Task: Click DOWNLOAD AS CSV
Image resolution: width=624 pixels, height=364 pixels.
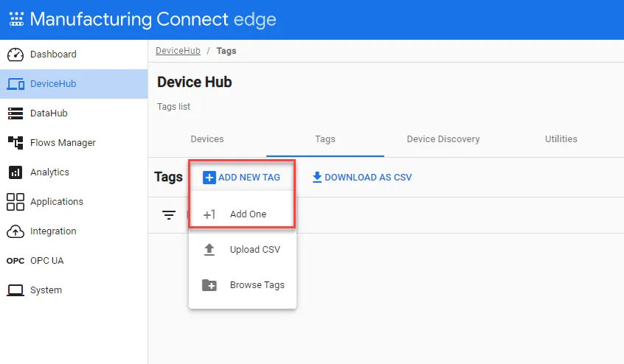Action: 362,178
